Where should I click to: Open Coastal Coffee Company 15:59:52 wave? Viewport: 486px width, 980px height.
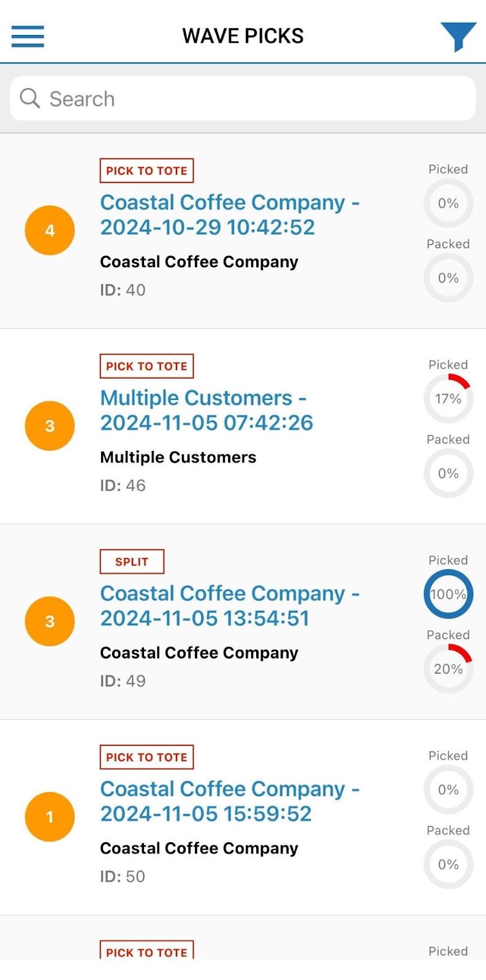(x=230, y=801)
